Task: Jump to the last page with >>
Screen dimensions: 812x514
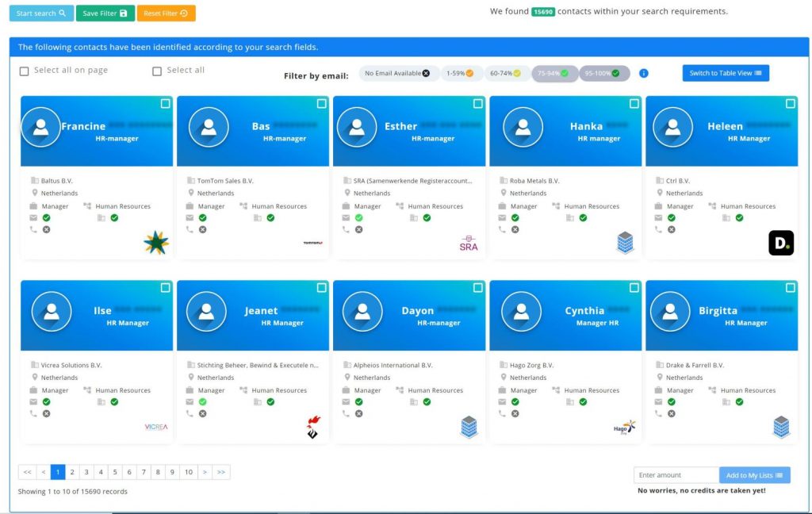Action: coord(221,473)
